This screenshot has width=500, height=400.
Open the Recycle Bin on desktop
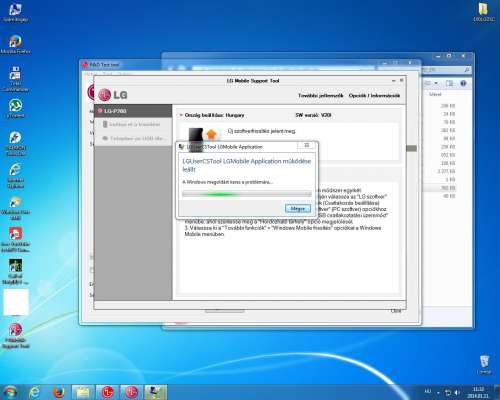point(484,364)
